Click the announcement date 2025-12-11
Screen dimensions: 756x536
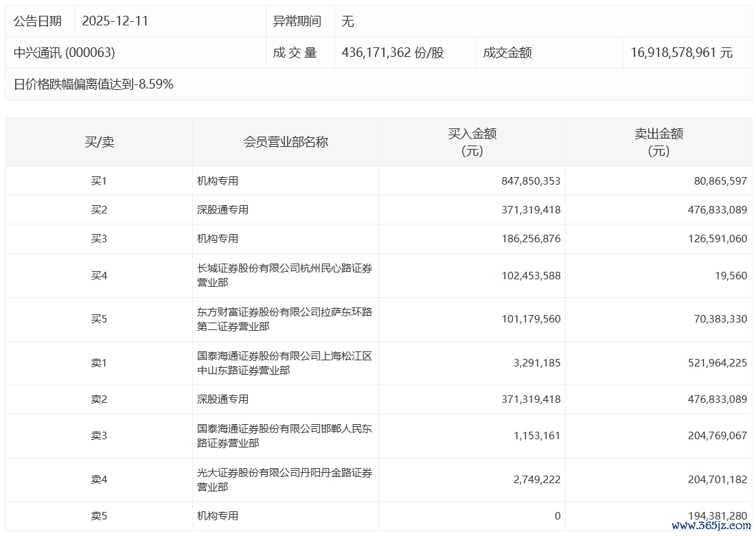point(115,21)
